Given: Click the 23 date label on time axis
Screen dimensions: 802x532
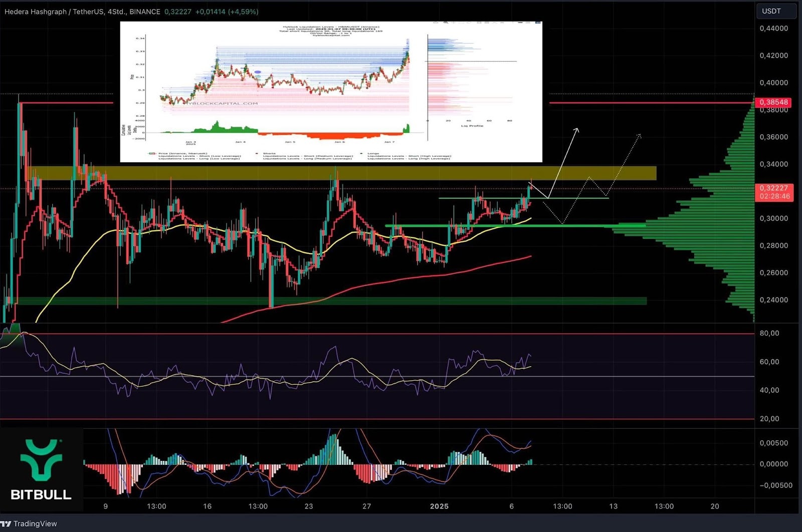Looking at the screenshot, I should pos(309,506).
